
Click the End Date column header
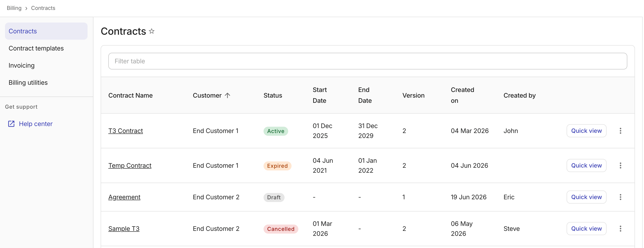[365, 95]
